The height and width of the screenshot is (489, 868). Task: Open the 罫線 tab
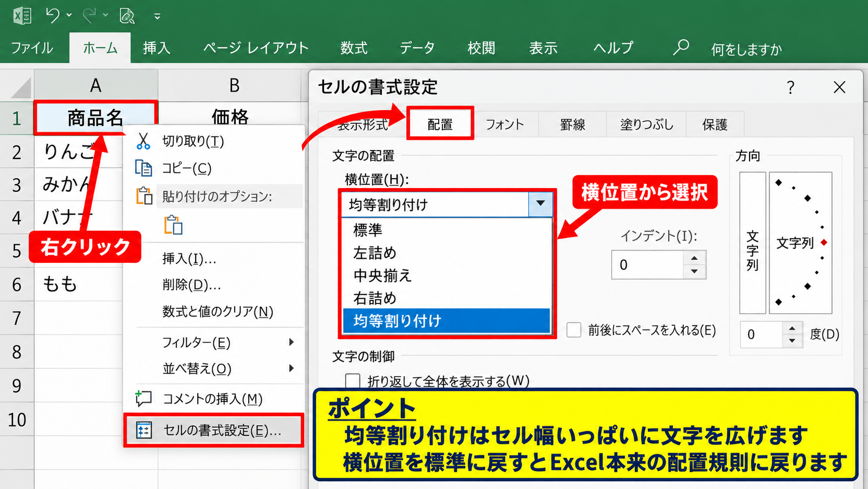(573, 124)
